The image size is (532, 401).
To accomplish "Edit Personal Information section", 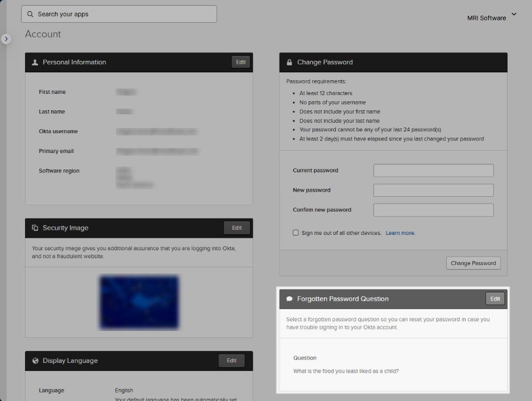I will pyautogui.click(x=241, y=62).
